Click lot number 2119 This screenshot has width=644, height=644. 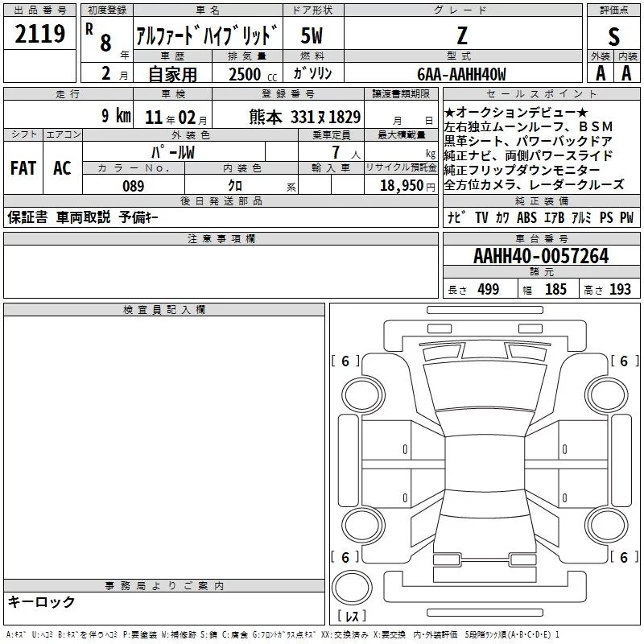point(39,34)
